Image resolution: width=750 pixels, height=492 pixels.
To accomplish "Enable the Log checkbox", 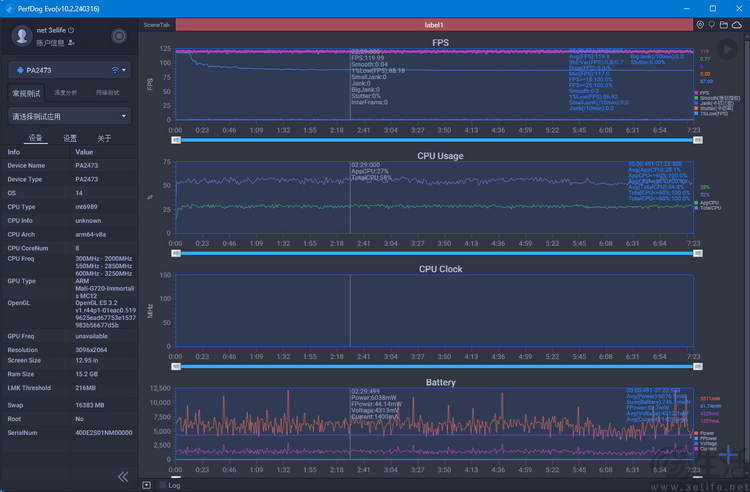I will click(x=163, y=485).
